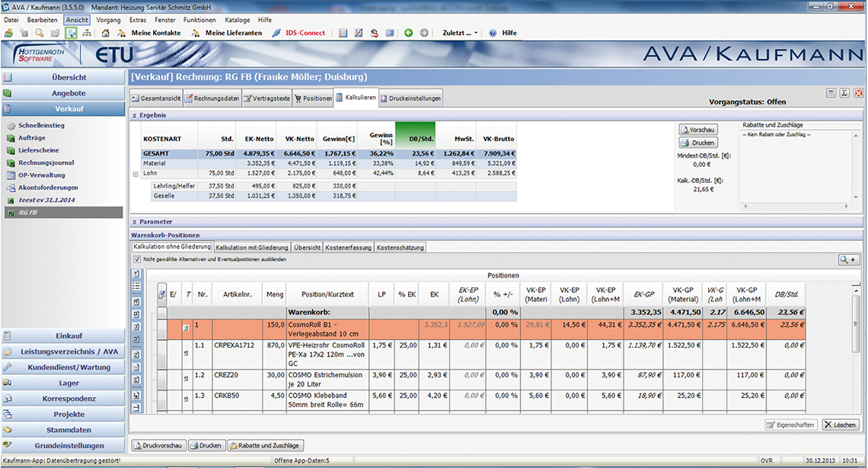Click the Sigma sum icon near Vorgangstatus

coord(844,93)
